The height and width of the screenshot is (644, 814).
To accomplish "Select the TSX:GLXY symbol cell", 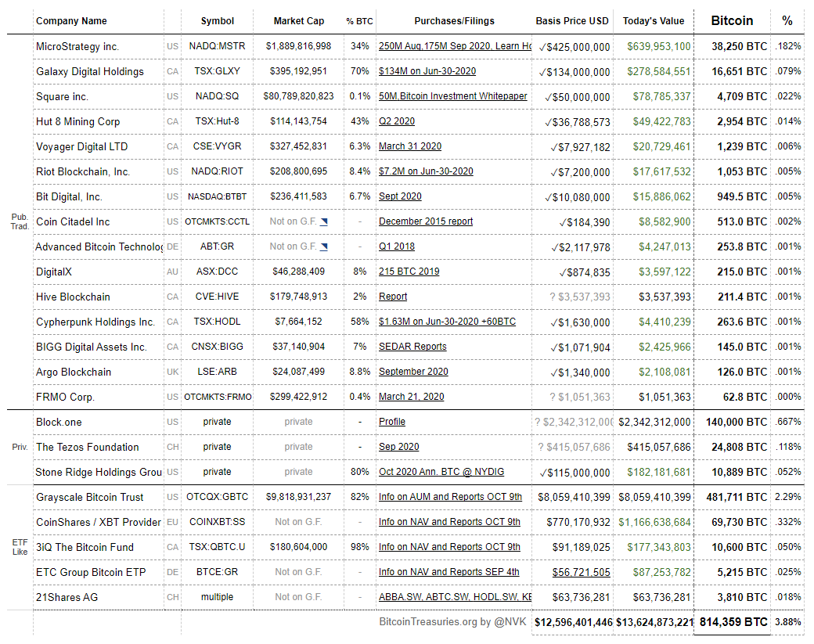I will click(x=217, y=71).
